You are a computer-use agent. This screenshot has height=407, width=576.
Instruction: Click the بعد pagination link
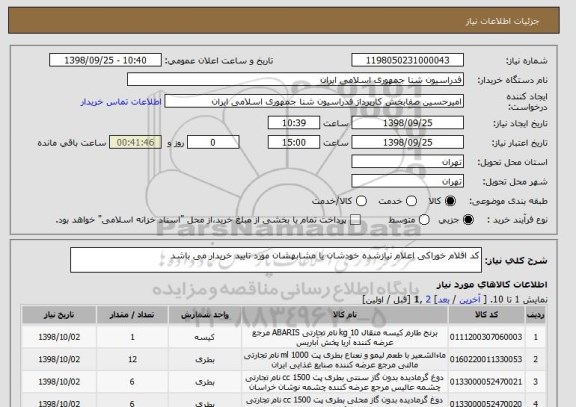tap(443, 300)
